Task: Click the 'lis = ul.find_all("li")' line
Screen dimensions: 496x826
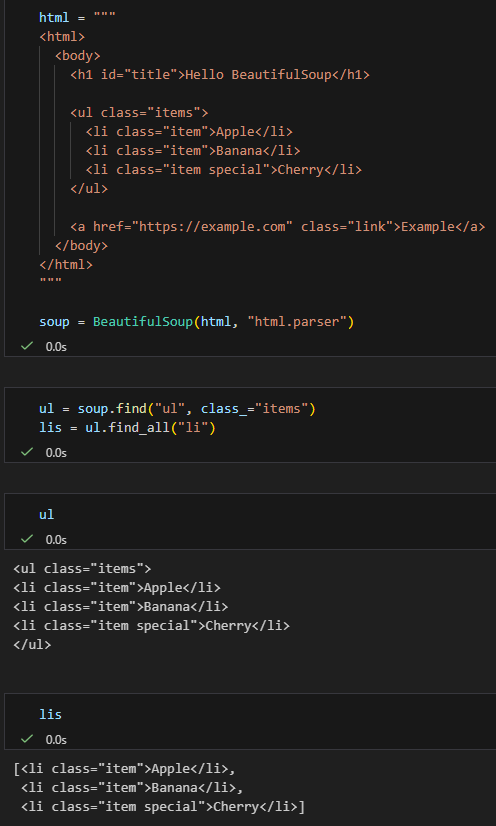Action: click(x=127, y=428)
